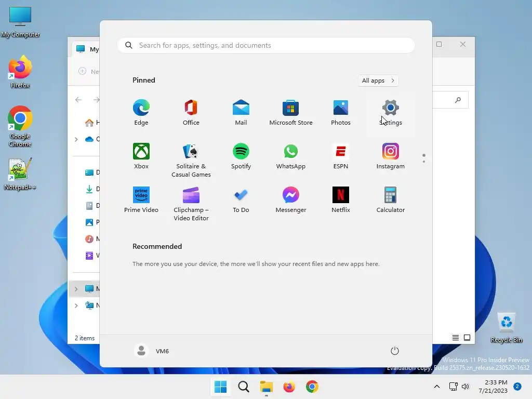
Task: Open WhatsApp
Action: (291, 156)
